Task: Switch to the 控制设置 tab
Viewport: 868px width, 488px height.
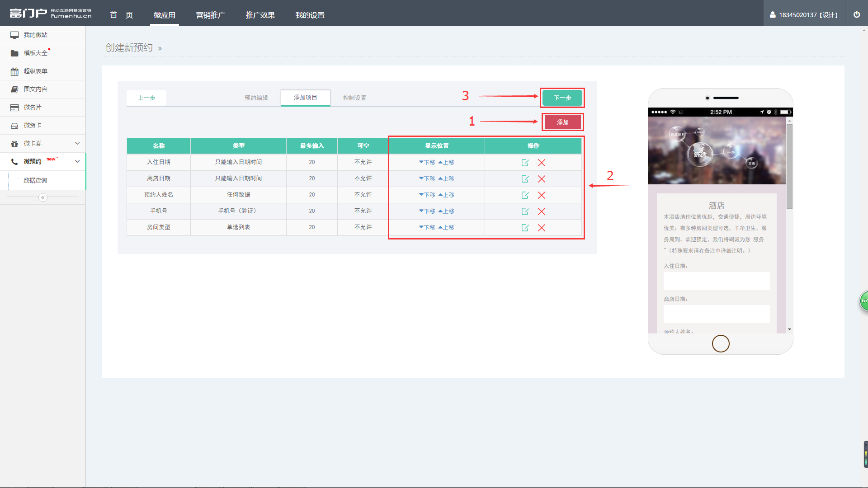Action: [355, 98]
